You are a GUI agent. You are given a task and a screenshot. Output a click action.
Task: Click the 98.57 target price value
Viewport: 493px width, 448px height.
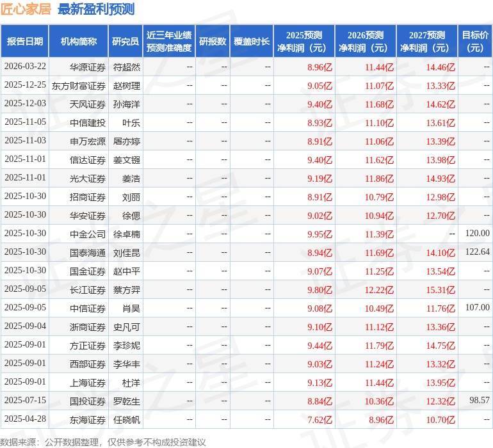click(477, 401)
